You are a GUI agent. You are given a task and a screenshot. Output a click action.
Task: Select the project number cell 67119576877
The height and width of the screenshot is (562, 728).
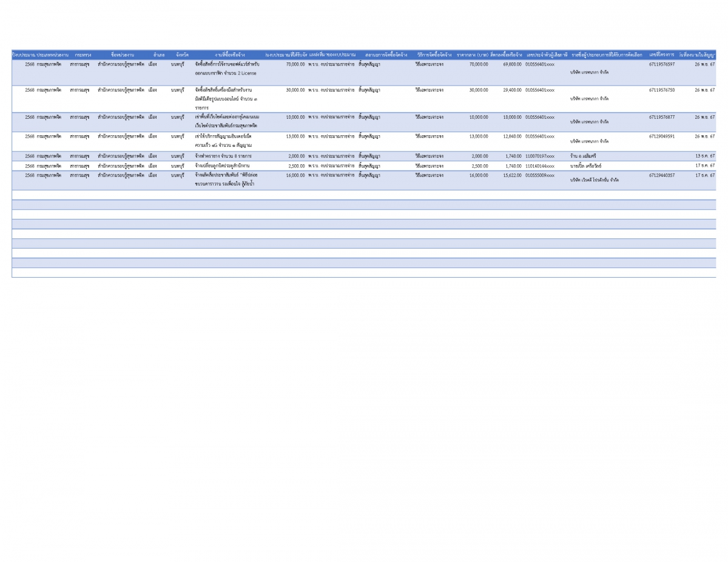click(x=661, y=117)
